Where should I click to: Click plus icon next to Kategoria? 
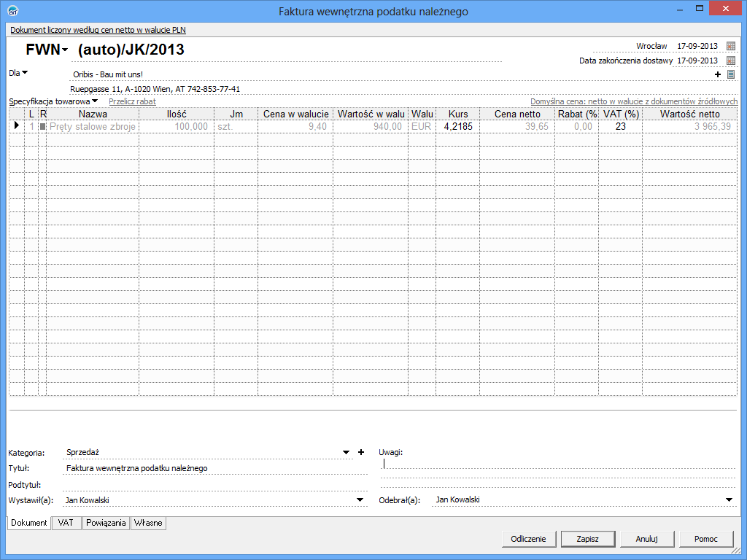tap(360, 453)
